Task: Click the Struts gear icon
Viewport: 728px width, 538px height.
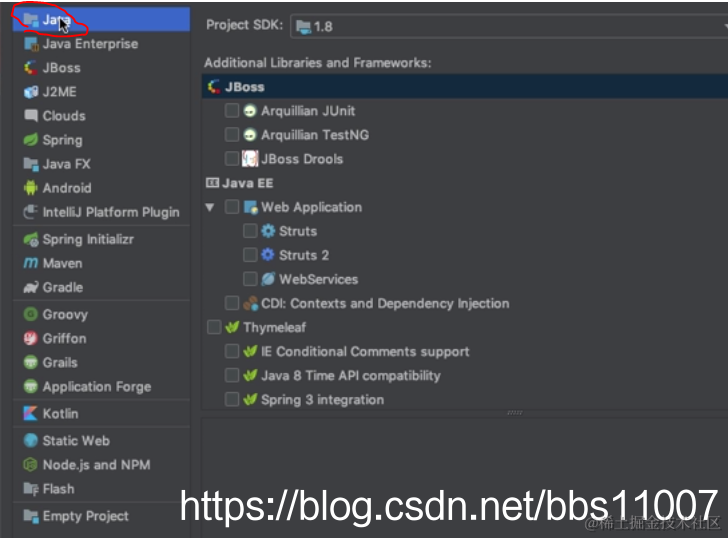Action: click(268, 231)
